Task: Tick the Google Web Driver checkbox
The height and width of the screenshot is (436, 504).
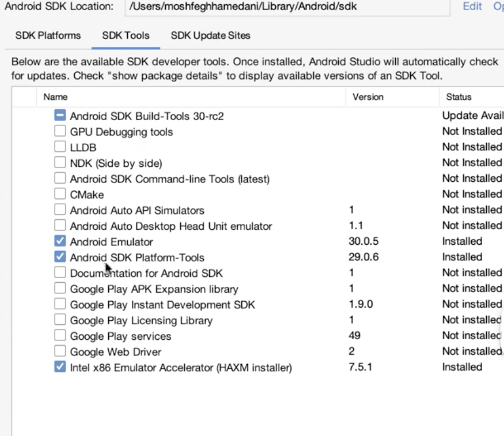Action: [x=60, y=351]
